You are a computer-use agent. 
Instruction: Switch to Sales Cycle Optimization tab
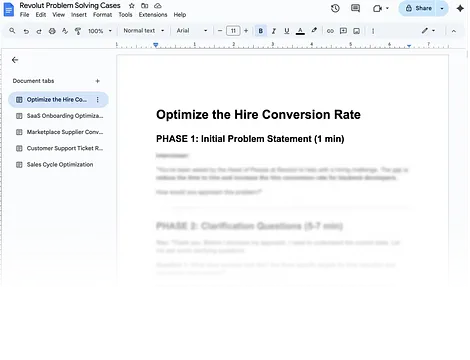[x=58, y=165]
